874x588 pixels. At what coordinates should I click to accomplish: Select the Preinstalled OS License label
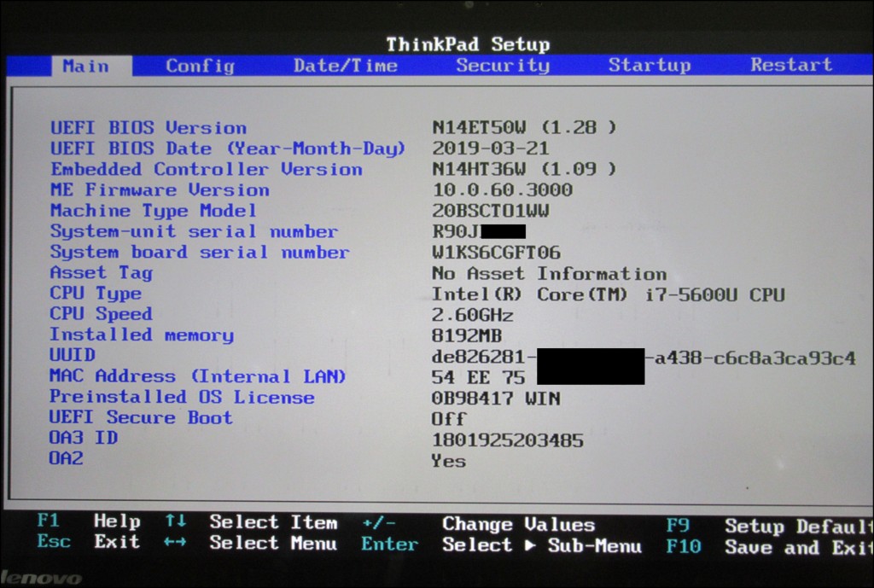182,397
